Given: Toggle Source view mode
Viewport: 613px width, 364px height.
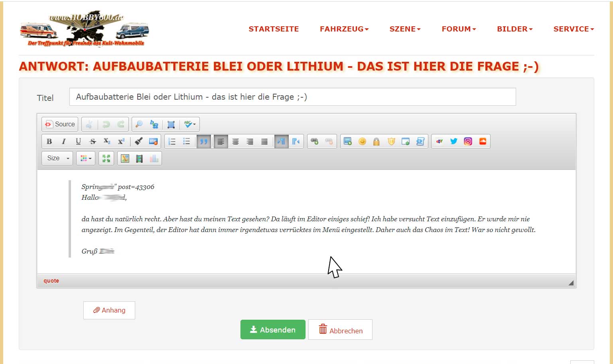Looking at the screenshot, I should point(60,124).
